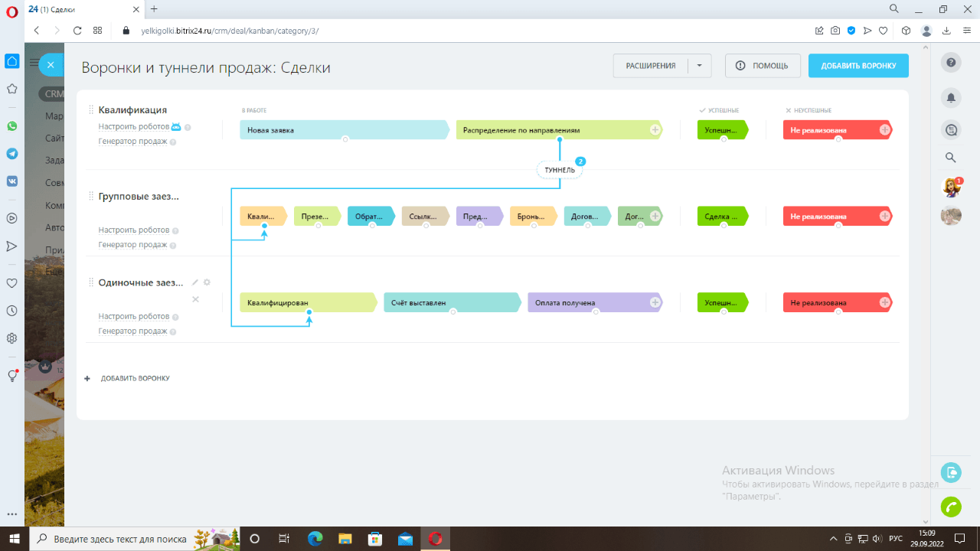Open Генератор продаж under Групповые заезды

[132, 245]
